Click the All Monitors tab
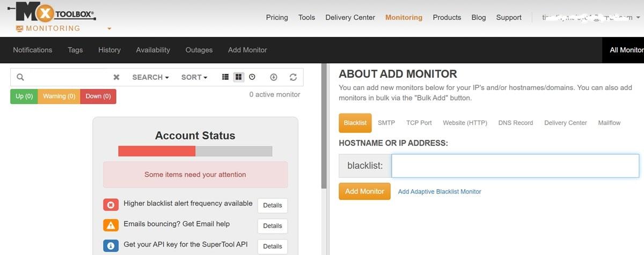 623,50
